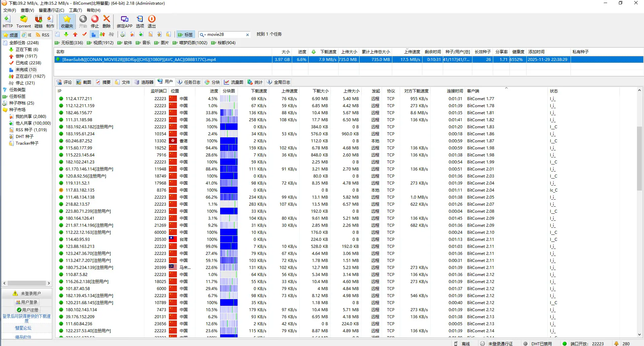Screen dimensions: 644x346
Task: Switch to the 追踪器 tab
Action: (144, 82)
